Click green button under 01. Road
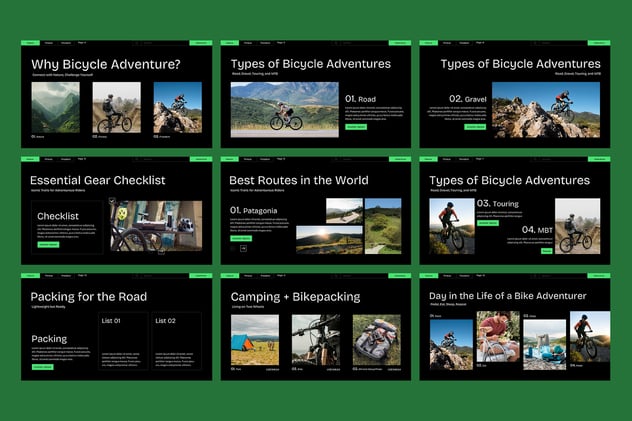This screenshot has height=421, width=632. click(356, 127)
